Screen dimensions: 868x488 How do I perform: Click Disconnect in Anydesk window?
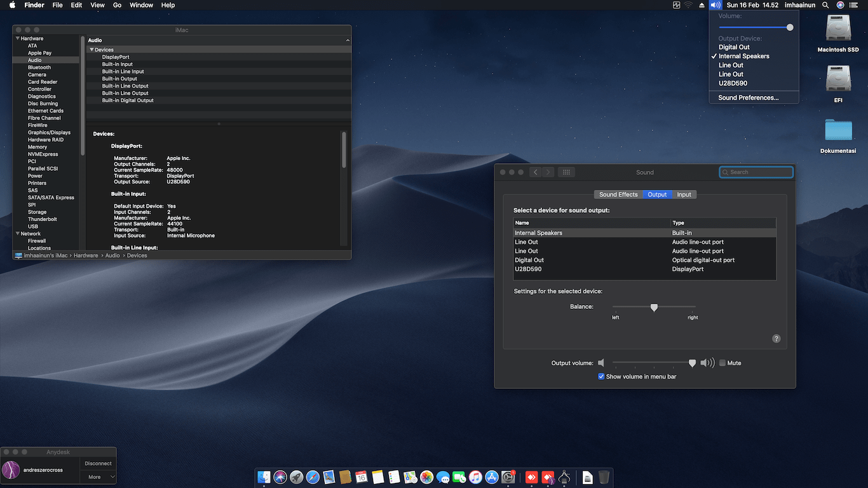(x=98, y=464)
